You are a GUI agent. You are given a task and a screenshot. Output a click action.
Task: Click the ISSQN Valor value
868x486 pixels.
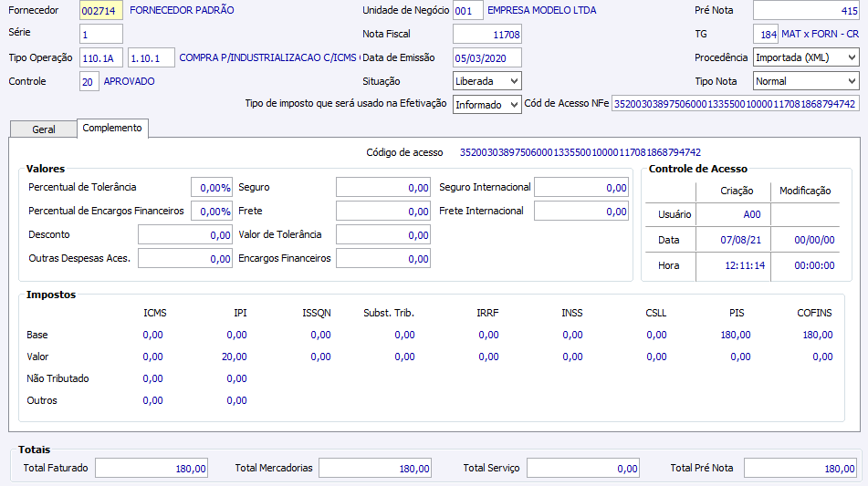(x=320, y=357)
